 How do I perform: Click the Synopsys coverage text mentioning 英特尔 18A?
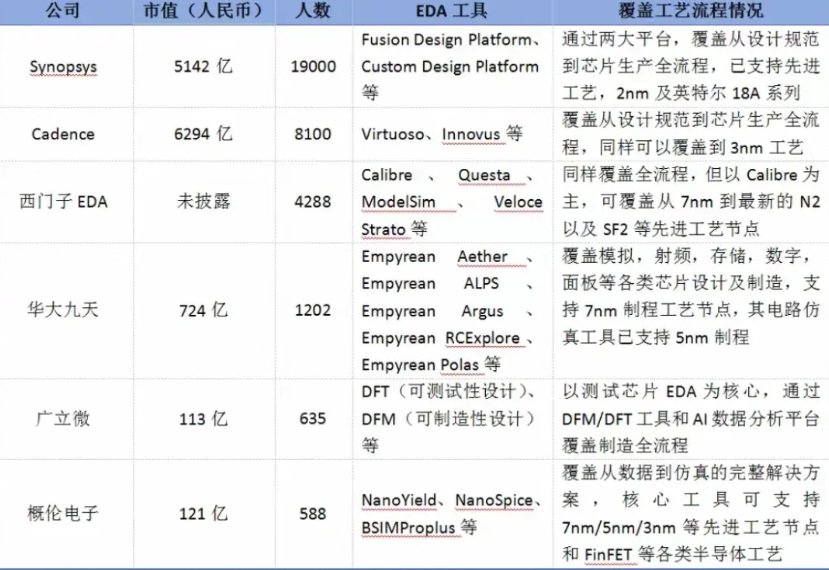click(691, 67)
